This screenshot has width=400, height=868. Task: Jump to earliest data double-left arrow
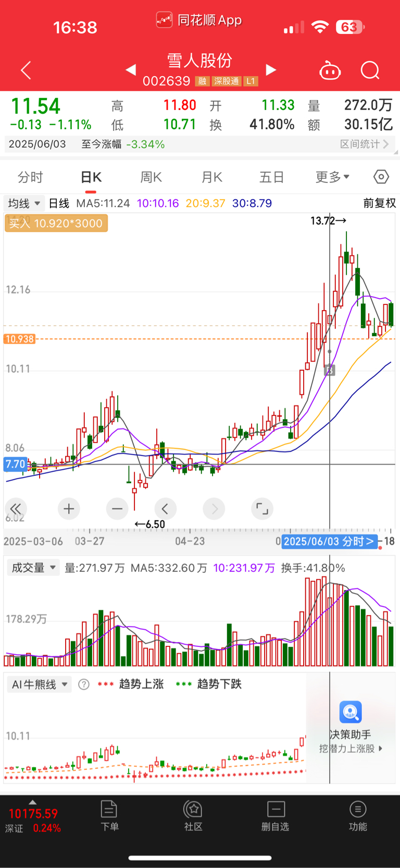pos(16,509)
